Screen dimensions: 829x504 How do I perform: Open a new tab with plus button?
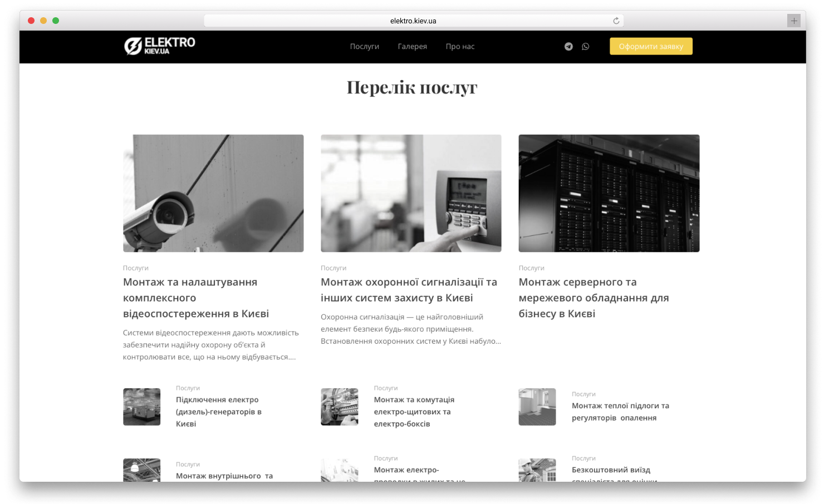(x=793, y=21)
